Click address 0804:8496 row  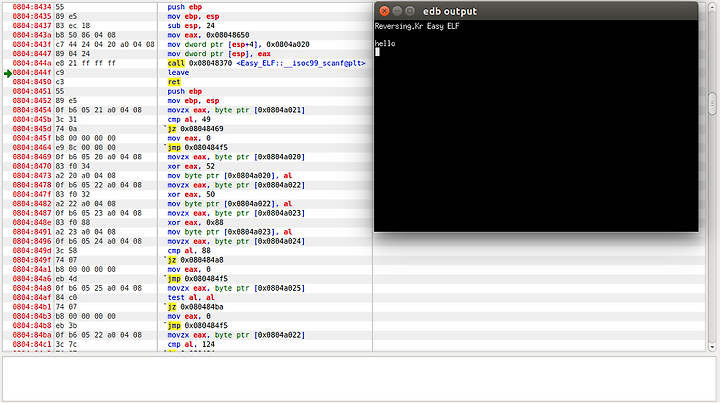pos(32,241)
